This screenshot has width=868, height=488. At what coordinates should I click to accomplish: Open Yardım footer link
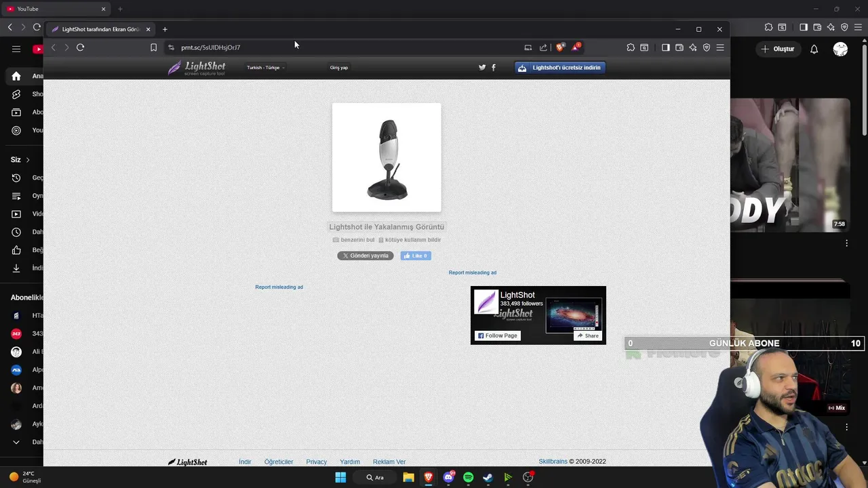tap(350, 462)
